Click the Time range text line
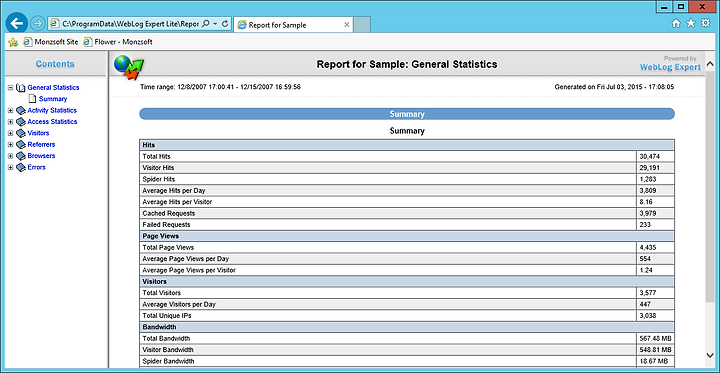720x373 pixels. coord(220,87)
